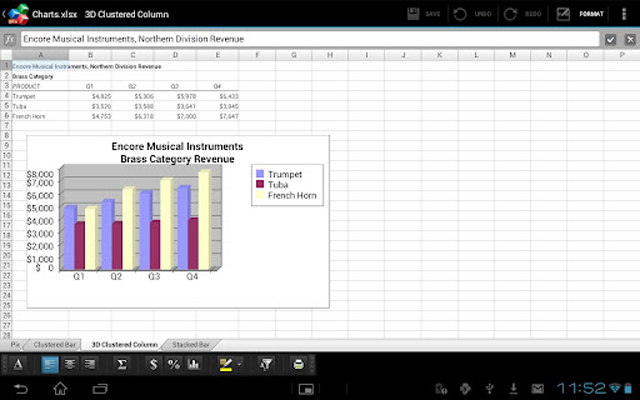Open the USB connection notification

(x=490, y=389)
